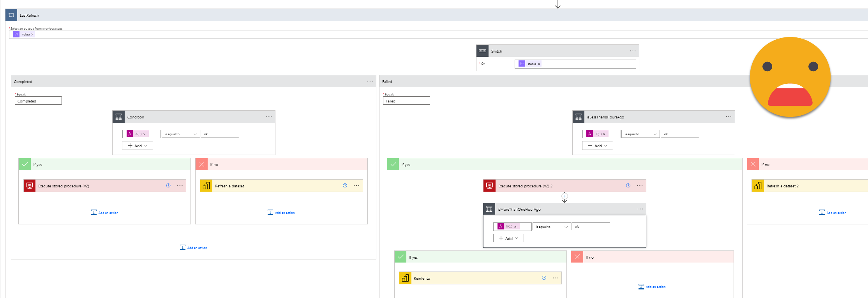Screen dimensions: 868x298
Task: Click the Power BI icon on Reintento action
Action: pos(405,278)
